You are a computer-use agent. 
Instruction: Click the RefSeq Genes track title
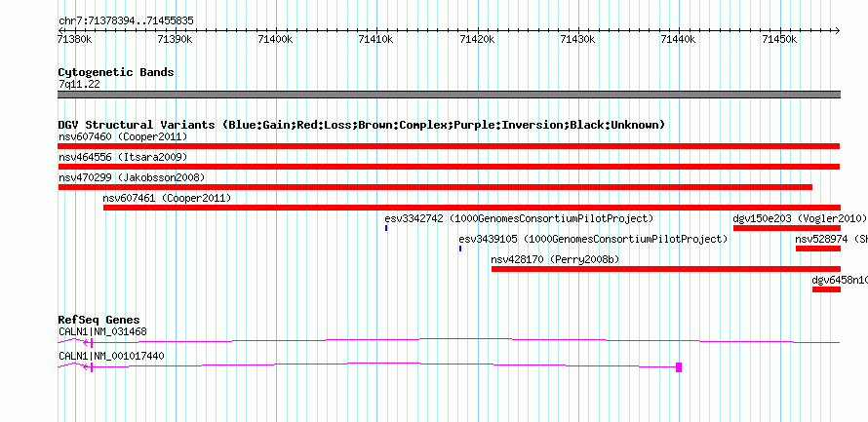pyautogui.click(x=99, y=320)
